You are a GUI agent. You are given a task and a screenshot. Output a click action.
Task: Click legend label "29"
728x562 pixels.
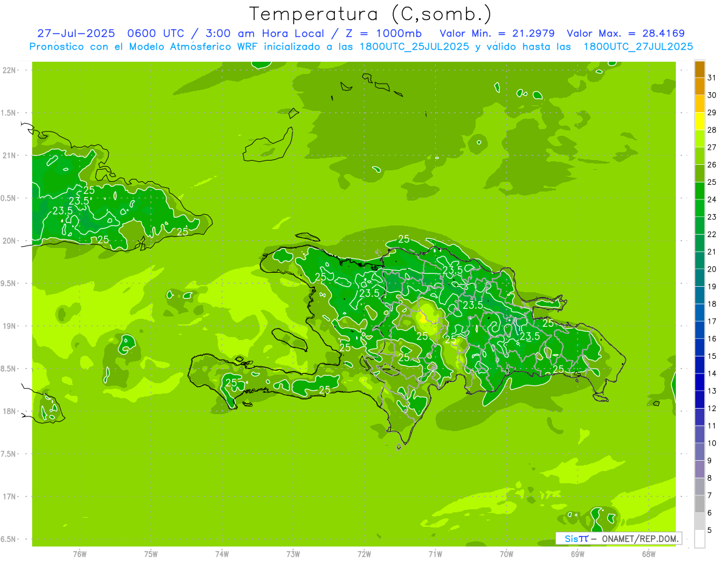point(712,113)
